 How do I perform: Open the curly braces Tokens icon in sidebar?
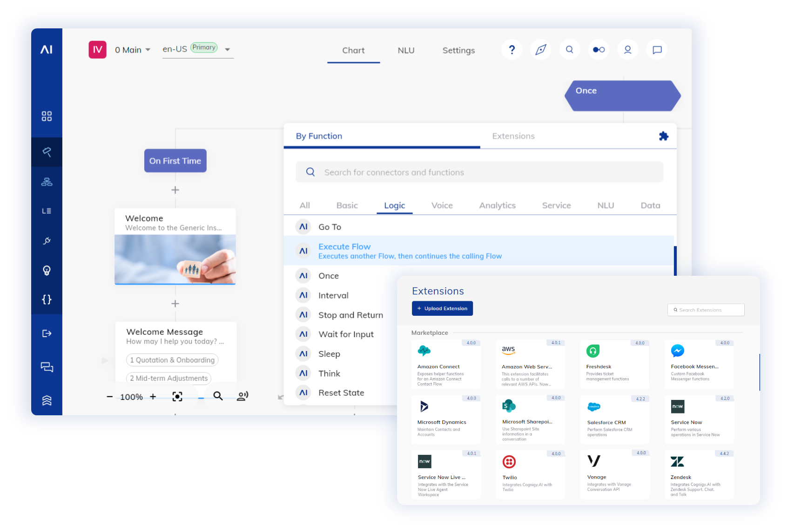(x=47, y=299)
